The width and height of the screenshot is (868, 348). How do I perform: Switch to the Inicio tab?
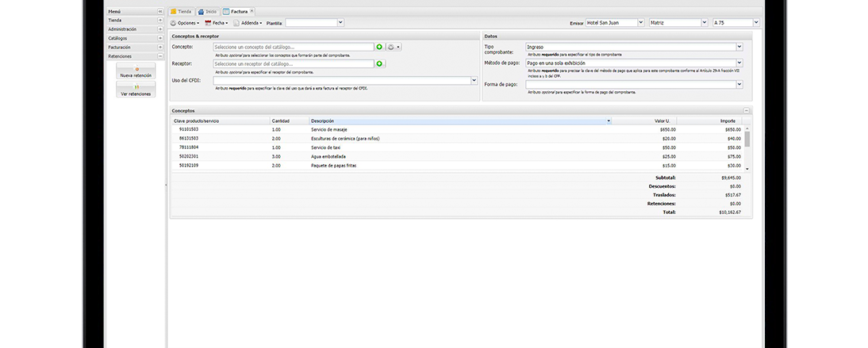point(207,12)
